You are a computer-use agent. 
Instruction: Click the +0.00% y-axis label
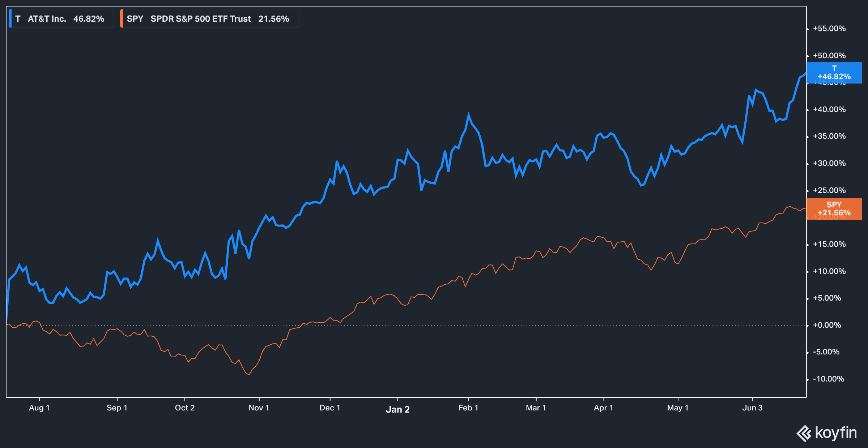(827, 325)
